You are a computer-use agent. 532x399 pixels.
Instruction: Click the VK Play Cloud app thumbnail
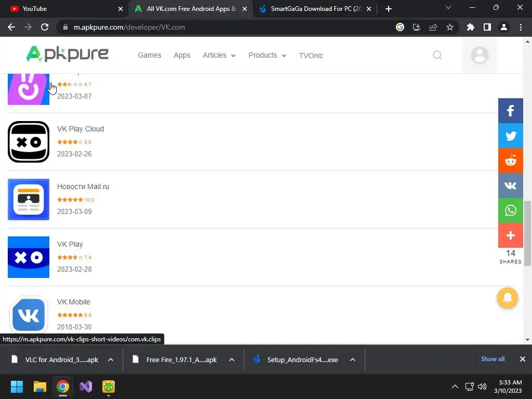pos(29,142)
